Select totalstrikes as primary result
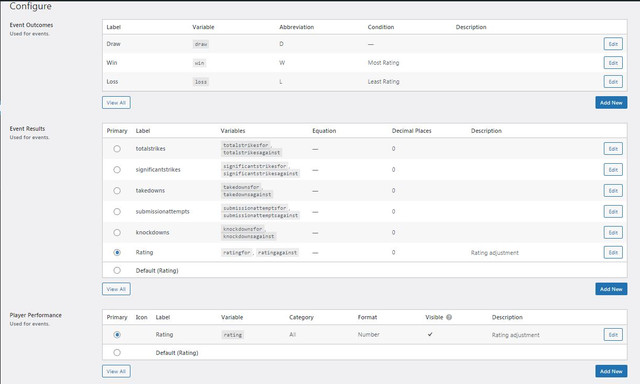 pyautogui.click(x=117, y=149)
